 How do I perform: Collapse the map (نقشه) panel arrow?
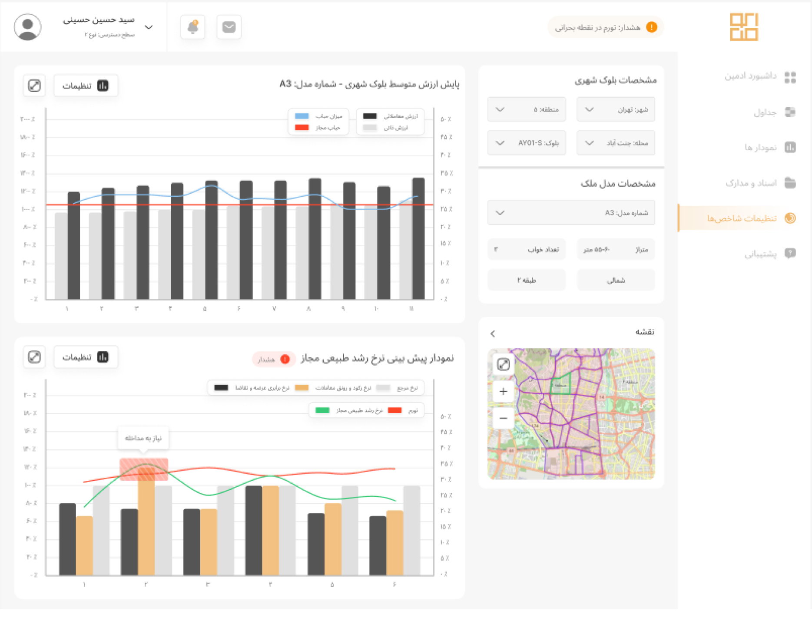493,334
